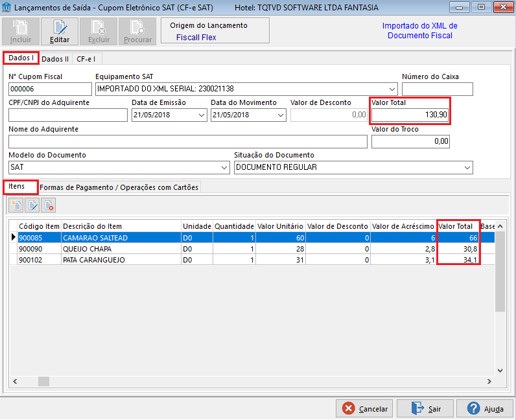Click the Descrição do Item column header
The height and width of the screenshot is (420, 516).
click(121, 226)
